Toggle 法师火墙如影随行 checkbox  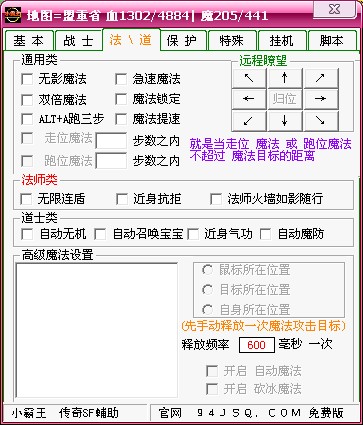point(216,199)
